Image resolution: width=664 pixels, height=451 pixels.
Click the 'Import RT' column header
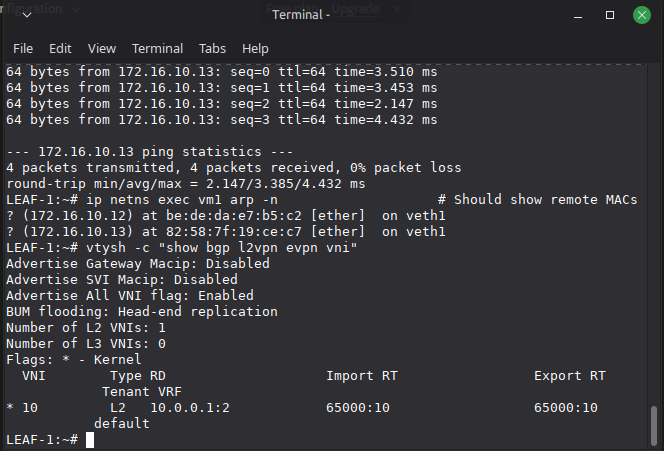(x=362, y=376)
